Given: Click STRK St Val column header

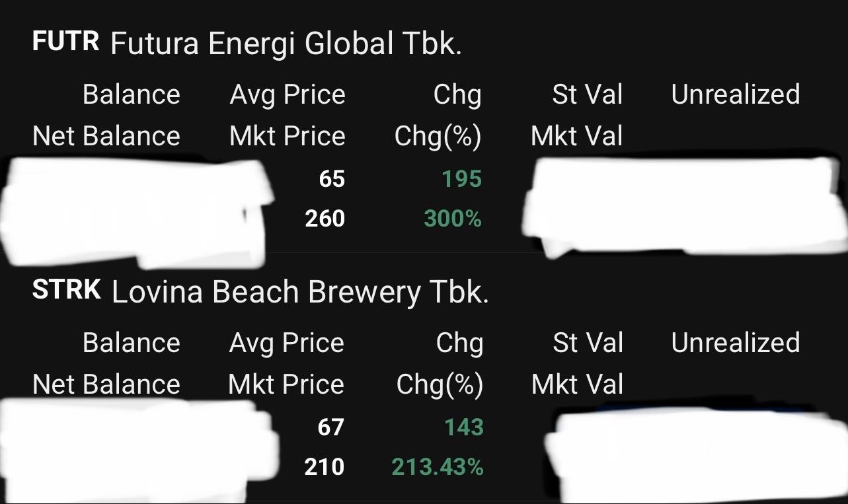Looking at the screenshot, I should pyautogui.click(x=588, y=343).
